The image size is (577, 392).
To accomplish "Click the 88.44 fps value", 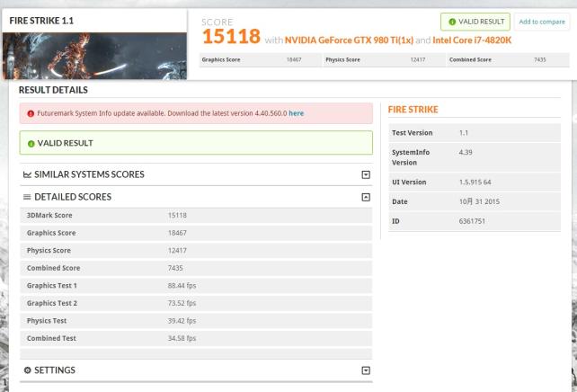I will [182, 286].
